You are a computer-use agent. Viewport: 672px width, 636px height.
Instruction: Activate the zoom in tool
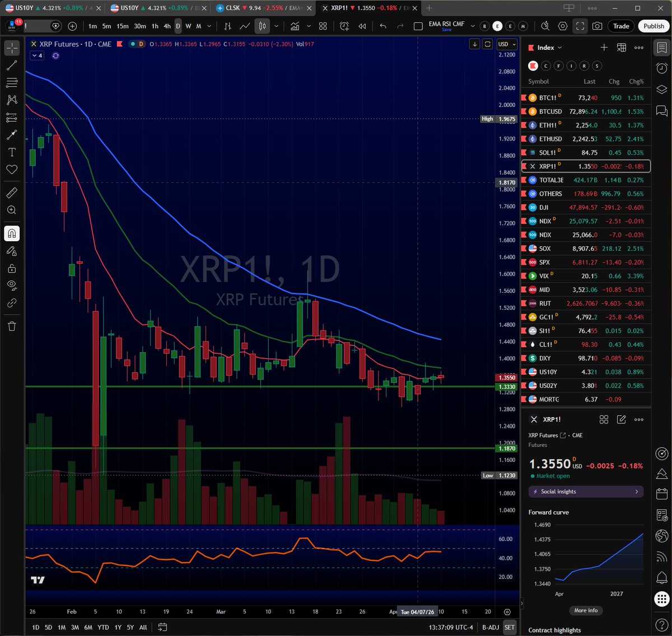pos(12,210)
